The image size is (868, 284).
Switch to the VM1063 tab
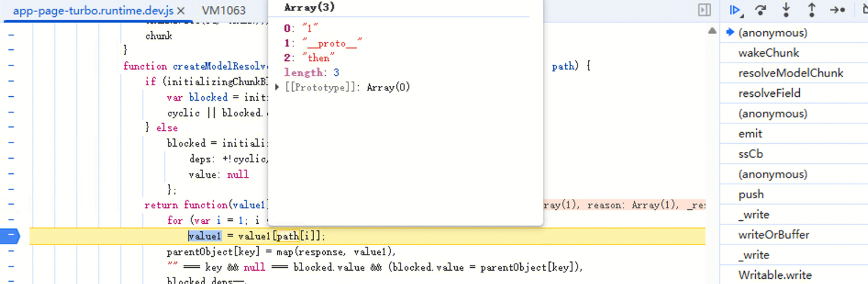223,10
